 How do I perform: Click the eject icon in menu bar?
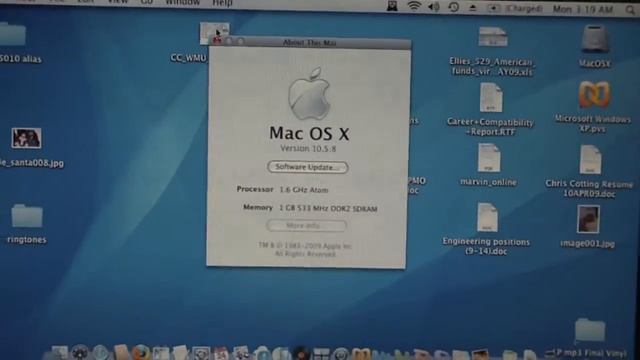473,8
